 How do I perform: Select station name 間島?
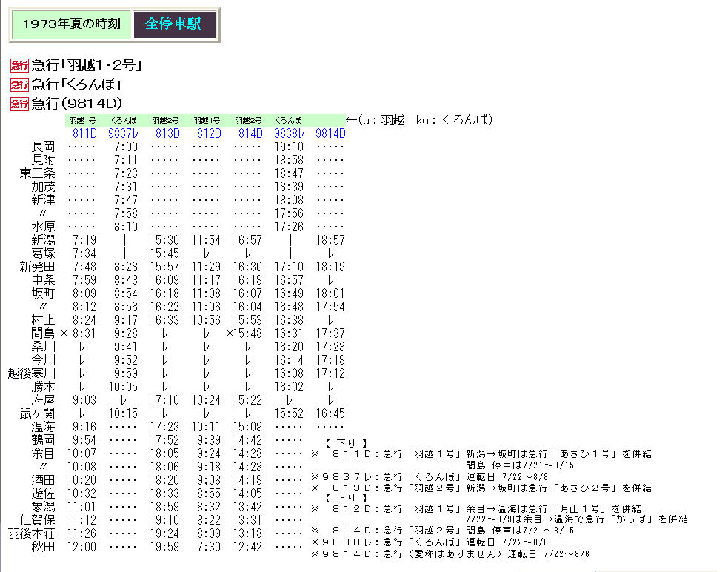point(43,333)
